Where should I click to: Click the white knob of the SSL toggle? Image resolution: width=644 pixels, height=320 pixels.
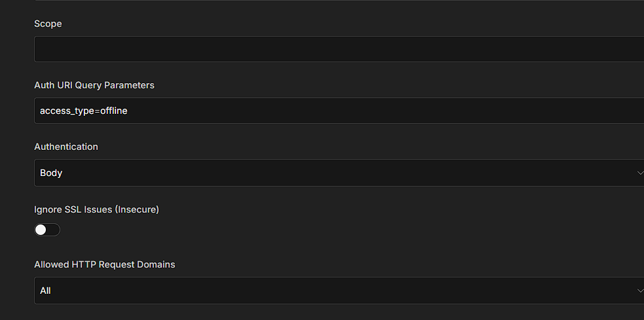[41, 230]
